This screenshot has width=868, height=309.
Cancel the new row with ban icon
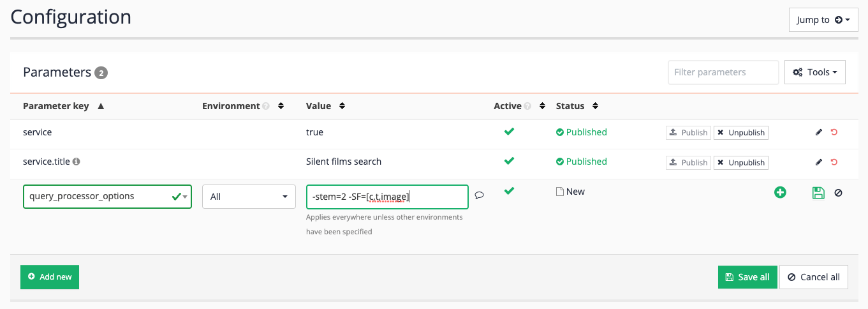pos(838,192)
